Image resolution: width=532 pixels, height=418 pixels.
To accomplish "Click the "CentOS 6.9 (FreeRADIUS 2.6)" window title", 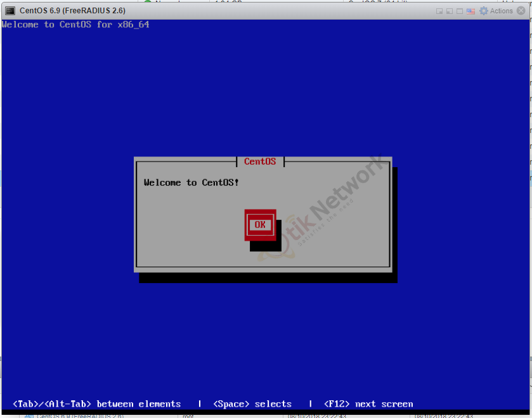I will click(x=73, y=11).
